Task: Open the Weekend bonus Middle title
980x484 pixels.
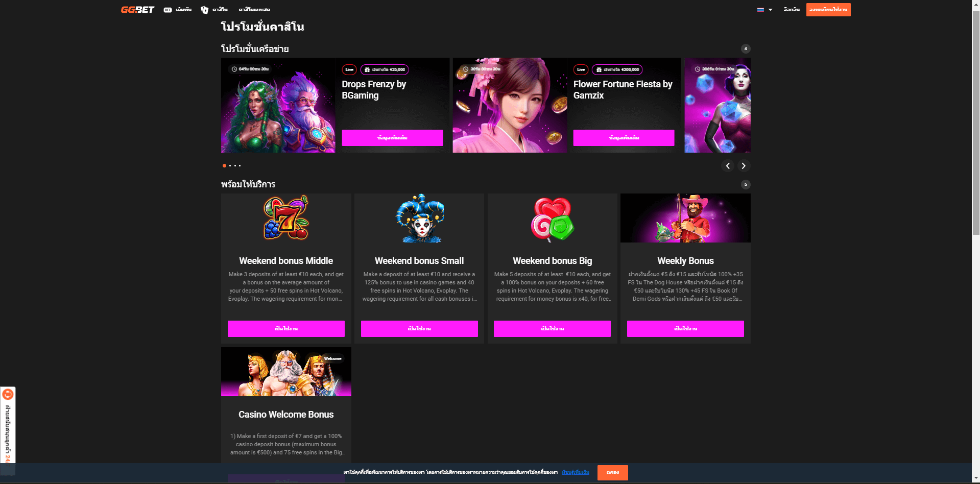Action: click(x=286, y=261)
